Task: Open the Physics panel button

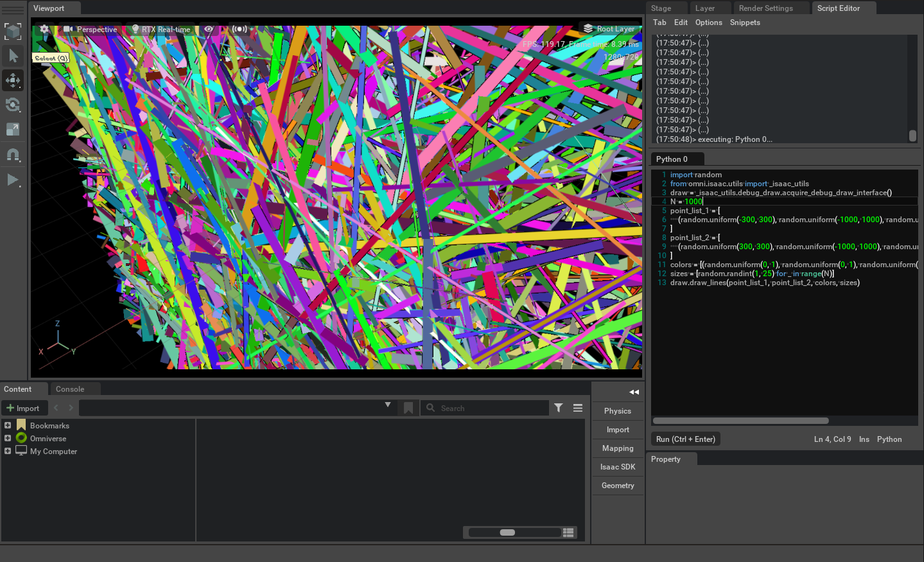Action: pyautogui.click(x=618, y=411)
